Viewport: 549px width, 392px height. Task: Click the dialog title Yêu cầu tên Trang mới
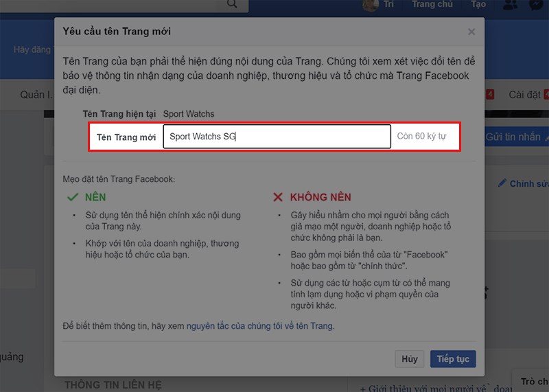tap(117, 32)
